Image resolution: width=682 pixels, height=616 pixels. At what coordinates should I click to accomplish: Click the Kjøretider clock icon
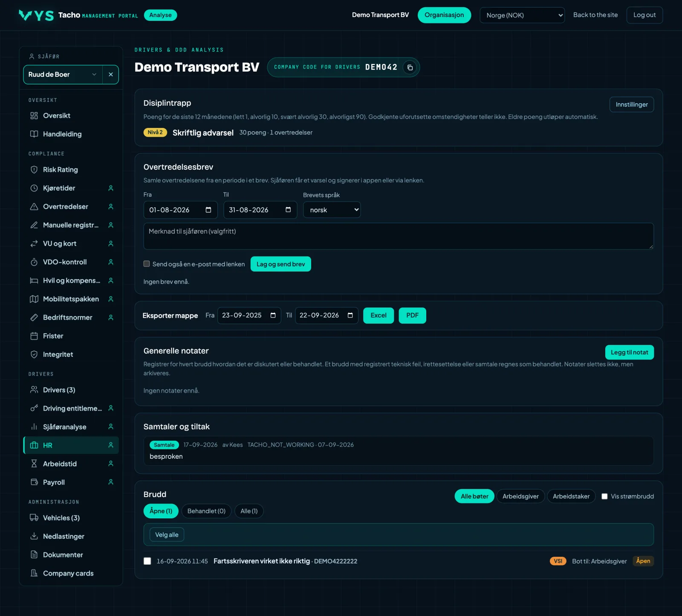[34, 188]
